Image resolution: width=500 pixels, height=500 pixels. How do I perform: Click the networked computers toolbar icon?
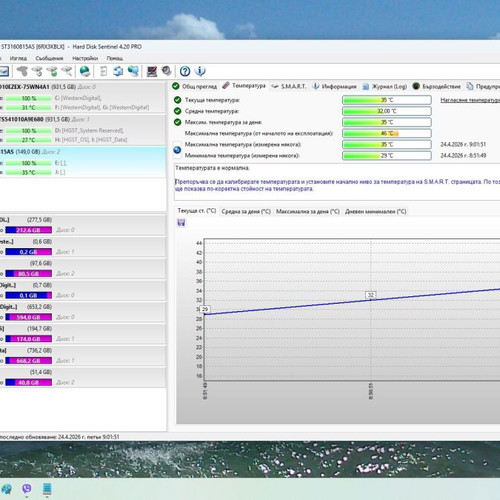click(x=133, y=71)
